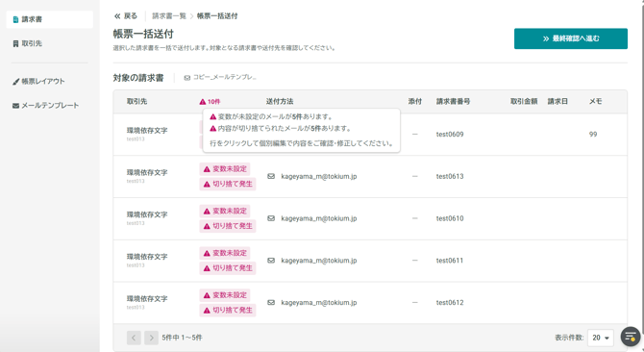Click the memo value 99 in test0609 row
The width and height of the screenshot is (644, 352).
pyautogui.click(x=593, y=135)
